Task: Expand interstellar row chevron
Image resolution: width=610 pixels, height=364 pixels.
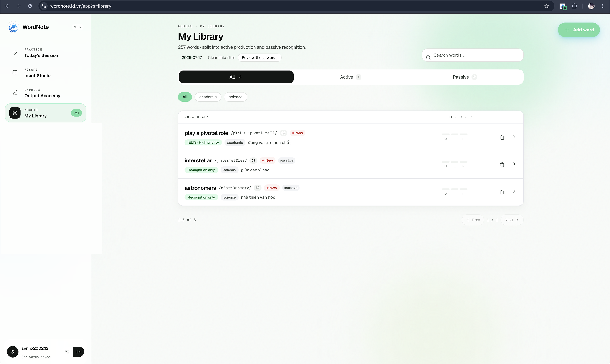Action: point(514,164)
